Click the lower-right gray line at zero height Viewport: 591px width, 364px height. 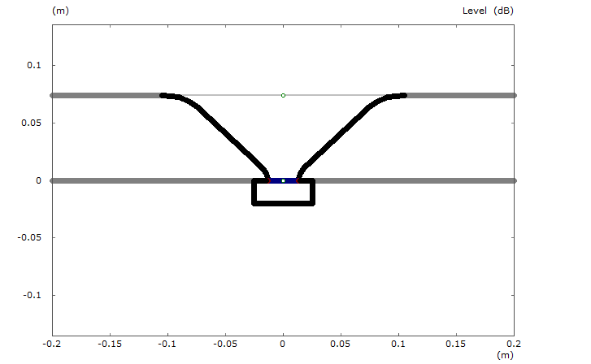coord(415,180)
